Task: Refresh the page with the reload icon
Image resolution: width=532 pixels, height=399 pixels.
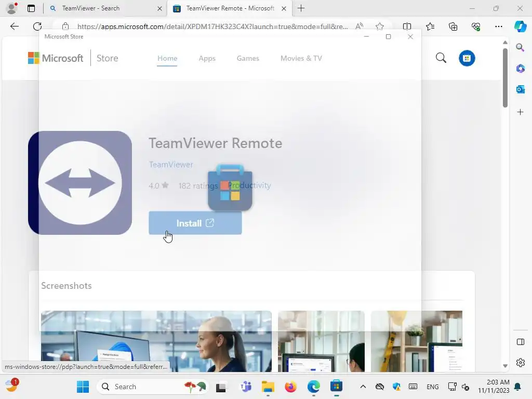Action: click(x=37, y=26)
